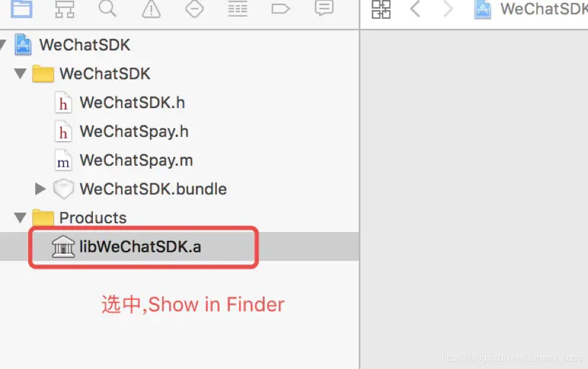Collapse the Products folder triangle
The image size is (588, 369).
20,217
